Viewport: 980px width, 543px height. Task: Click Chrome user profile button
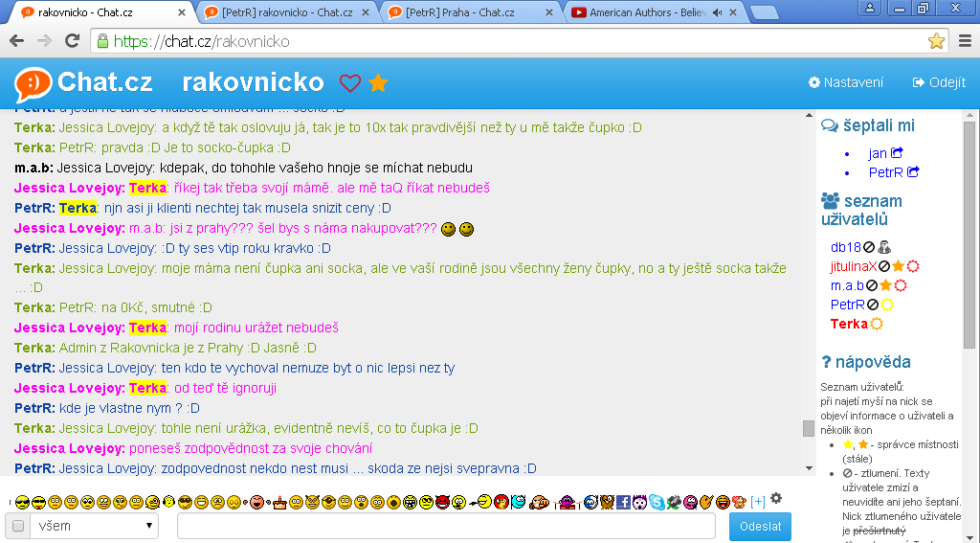click(x=869, y=8)
